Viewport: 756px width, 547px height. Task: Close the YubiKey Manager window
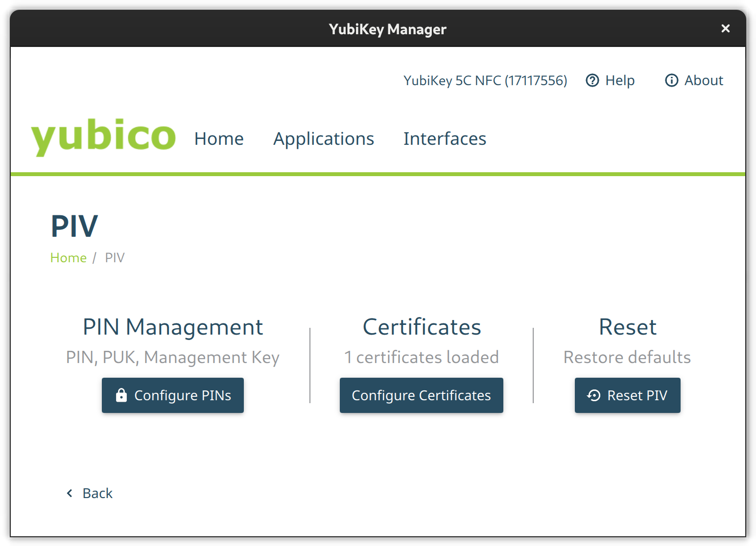(725, 29)
